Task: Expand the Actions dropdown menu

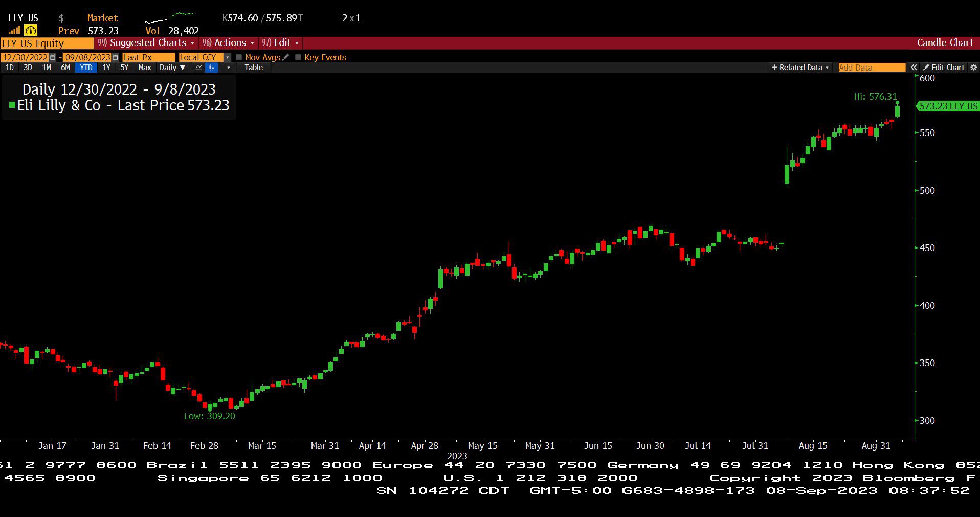Action: (x=228, y=43)
